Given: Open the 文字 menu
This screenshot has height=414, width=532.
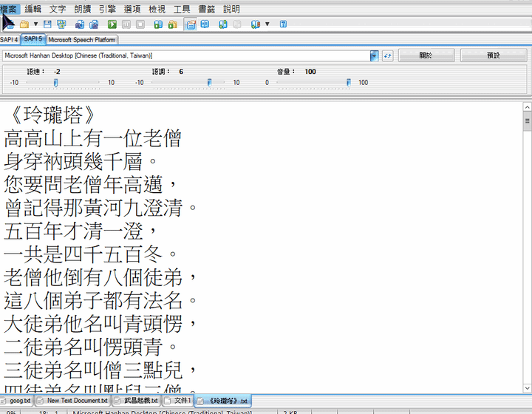Looking at the screenshot, I should pos(58,9).
